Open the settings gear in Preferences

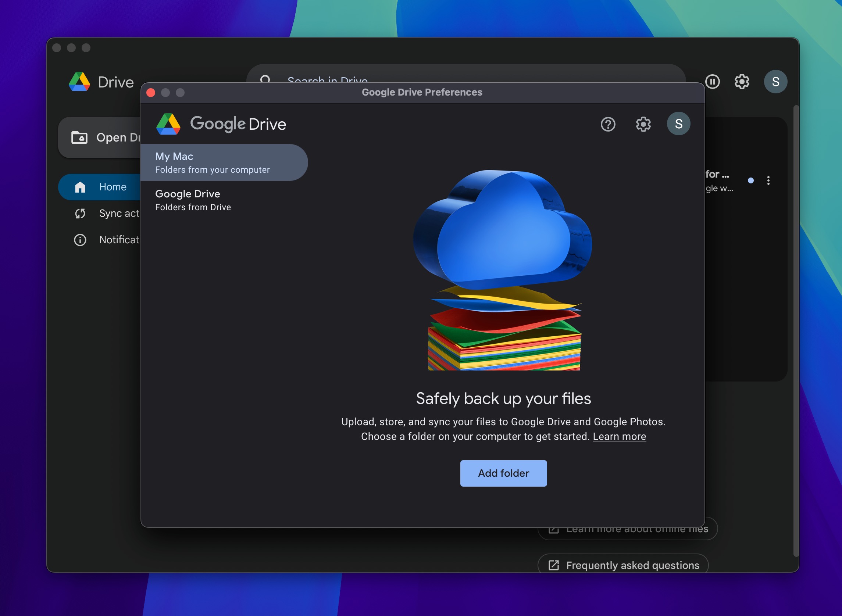tap(643, 125)
